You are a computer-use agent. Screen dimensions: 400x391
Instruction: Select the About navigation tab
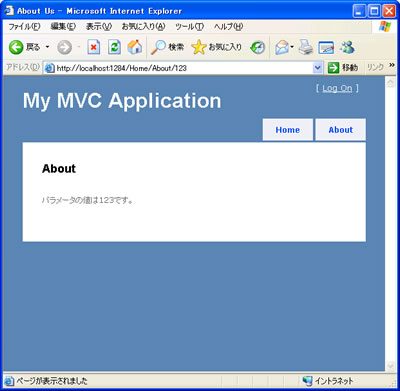[x=340, y=130]
